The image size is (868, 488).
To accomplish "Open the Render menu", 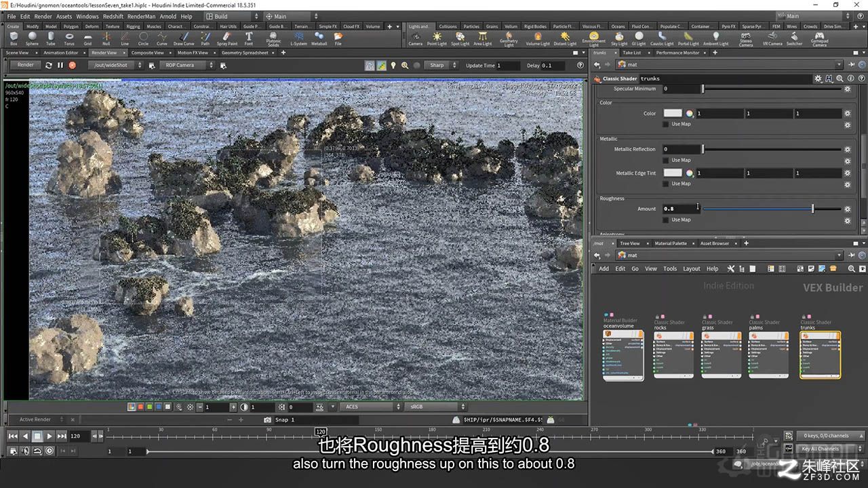I will tap(43, 16).
